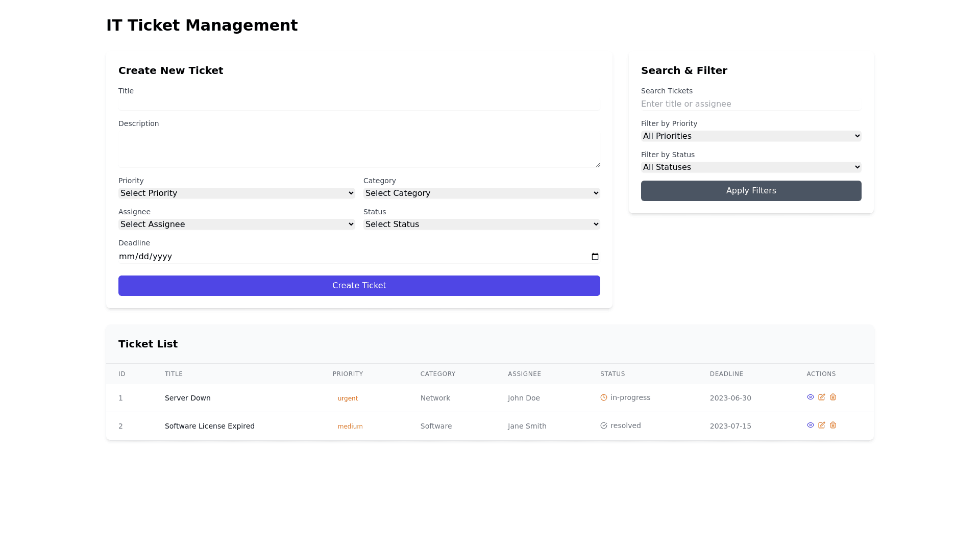Focus the ticket Title input field
The image size is (980, 551).
359,104
